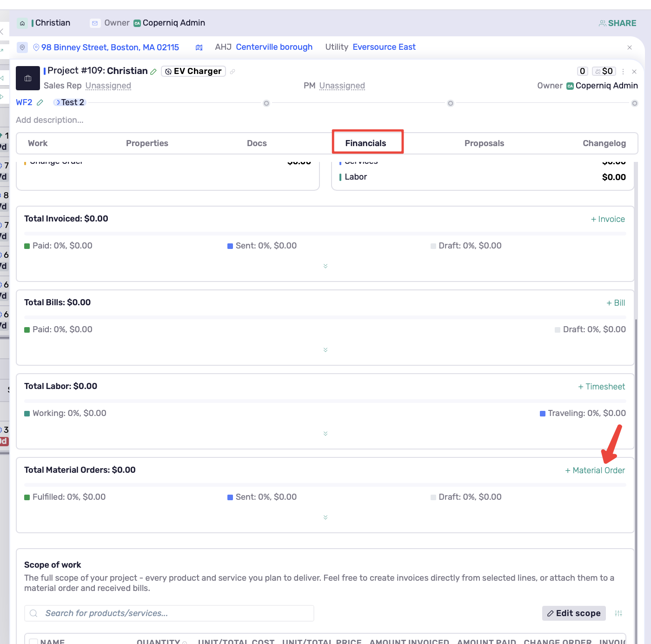This screenshot has width=651, height=644.
Task: Add a new Bill
Action: click(x=616, y=303)
